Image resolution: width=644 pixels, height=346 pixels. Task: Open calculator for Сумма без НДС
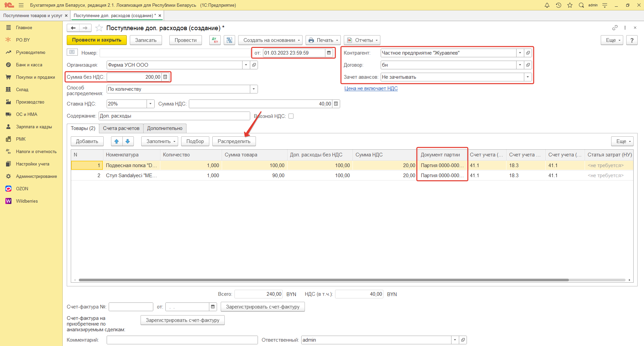click(x=165, y=77)
